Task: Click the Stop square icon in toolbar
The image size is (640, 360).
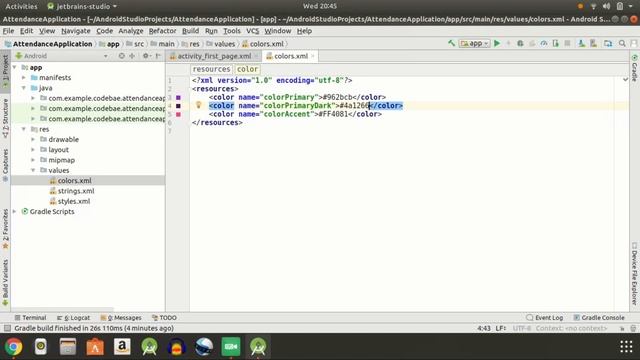Action: 567,43
